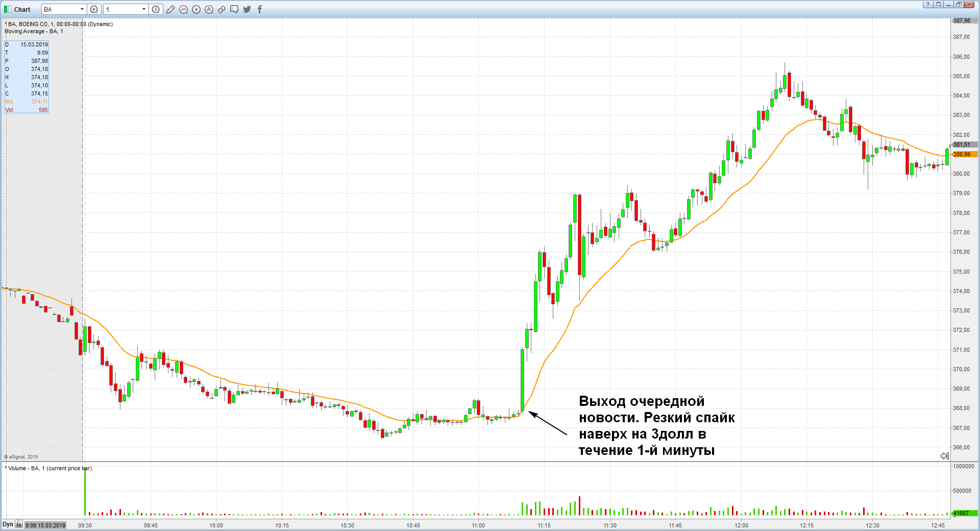Share the chart on Twitter
This screenshot has width=980, height=531.
[247, 9]
